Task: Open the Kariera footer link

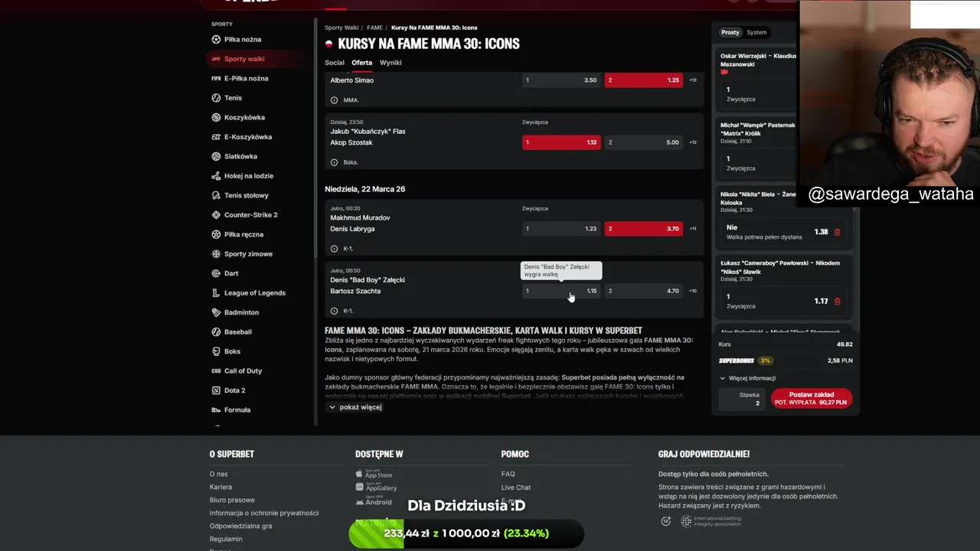Action: 220,487
